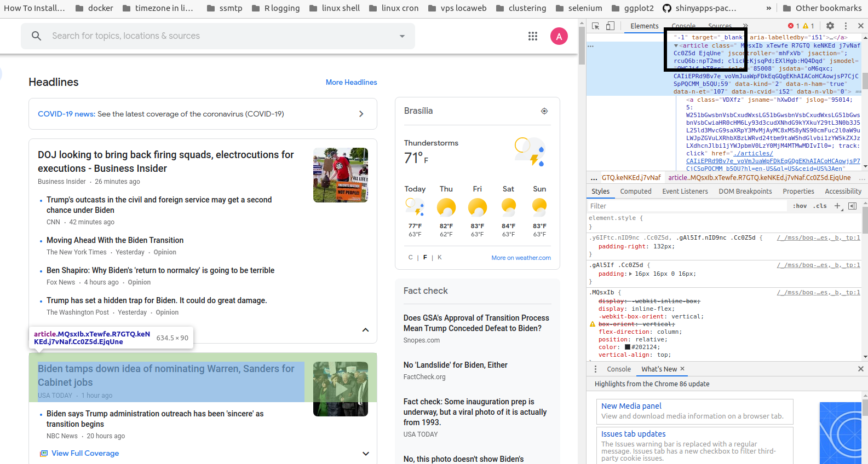Open the More on weather.com link
868x464 pixels.
click(x=521, y=258)
